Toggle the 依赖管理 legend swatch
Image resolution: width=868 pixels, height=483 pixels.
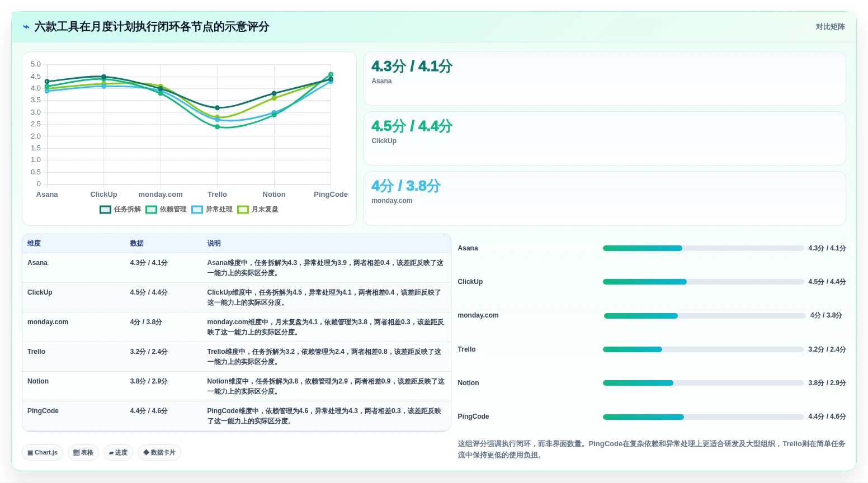click(151, 210)
